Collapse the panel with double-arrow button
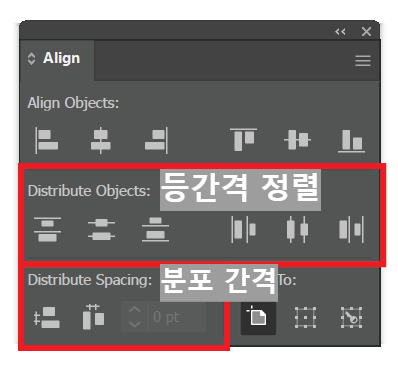This screenshot has height=367, width=398. (340, 32)
